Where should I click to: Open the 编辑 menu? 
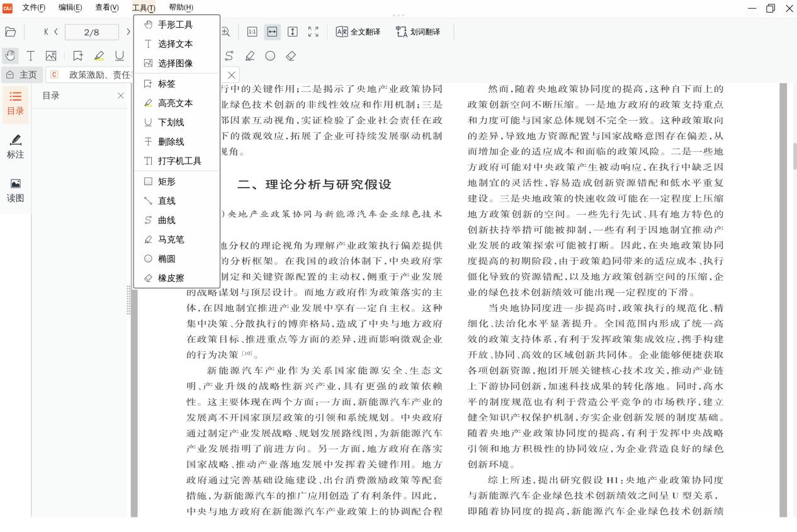tap(70, 8)
